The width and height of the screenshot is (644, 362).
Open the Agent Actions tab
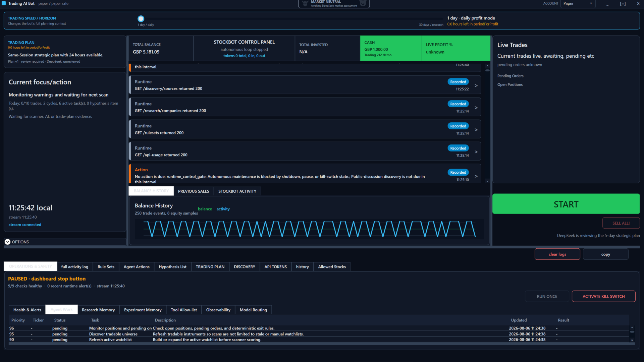[137, 267]
